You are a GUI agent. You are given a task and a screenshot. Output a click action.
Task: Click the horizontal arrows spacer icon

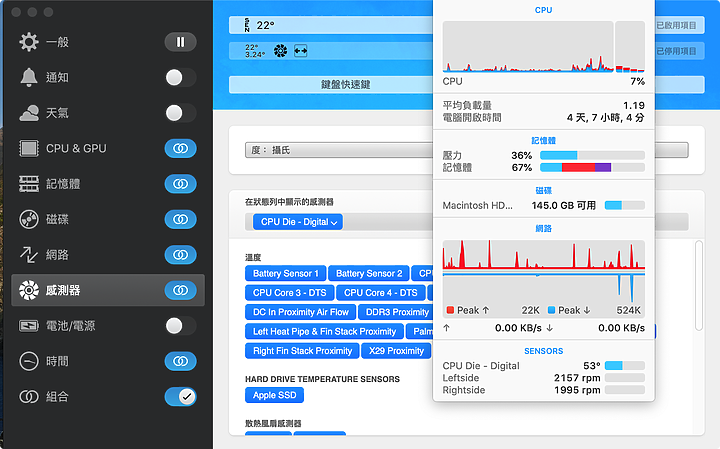click(x=301, y=51)
